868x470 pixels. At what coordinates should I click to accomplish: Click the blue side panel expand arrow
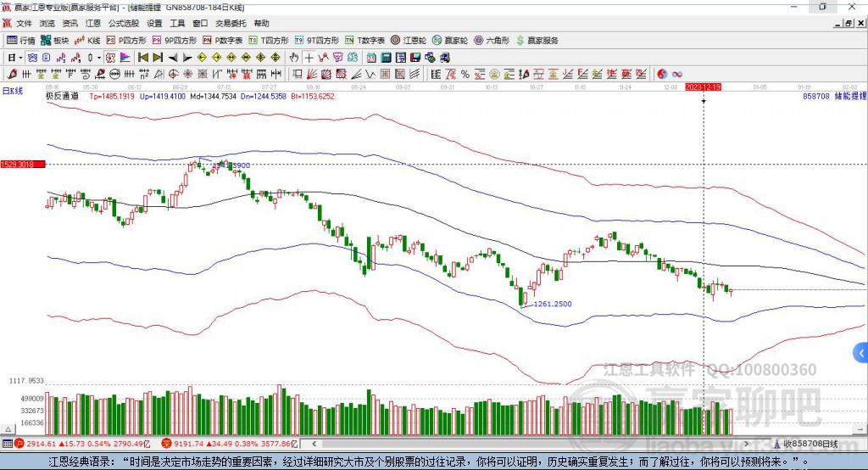(861, 352)
